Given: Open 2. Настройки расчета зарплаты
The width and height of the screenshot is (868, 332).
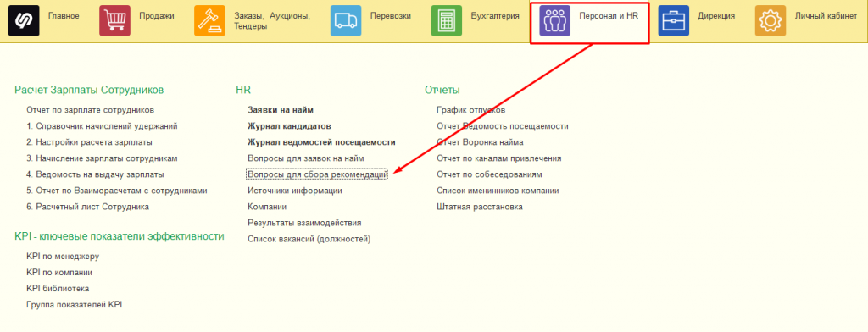Looking at the screenshot, I should (89, 142).
